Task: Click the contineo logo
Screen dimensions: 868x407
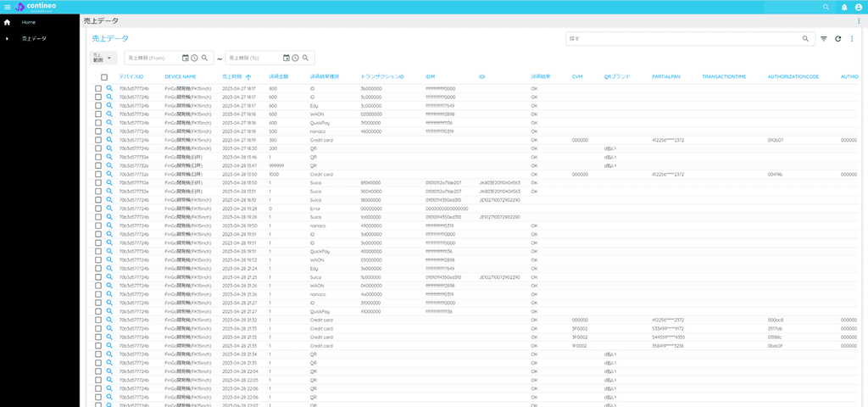Action: point(34,7)
